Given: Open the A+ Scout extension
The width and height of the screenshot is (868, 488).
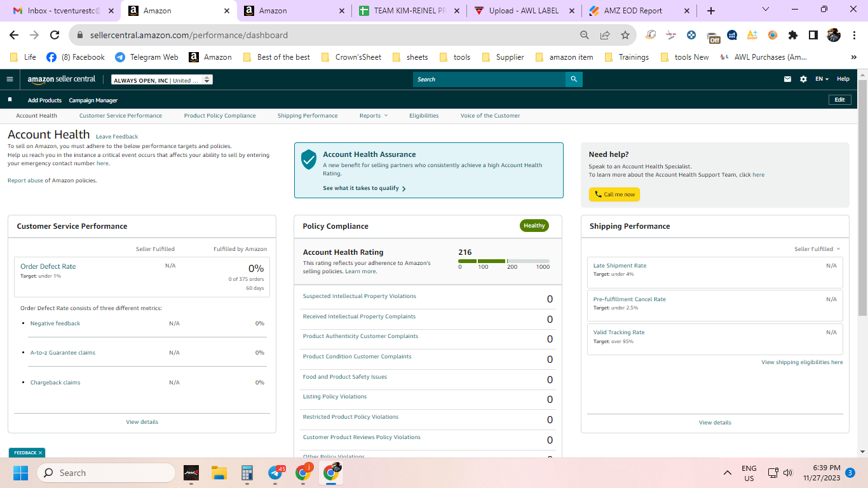Looking at the screenshot, I should pyautogui.click(x=752, y=35).
